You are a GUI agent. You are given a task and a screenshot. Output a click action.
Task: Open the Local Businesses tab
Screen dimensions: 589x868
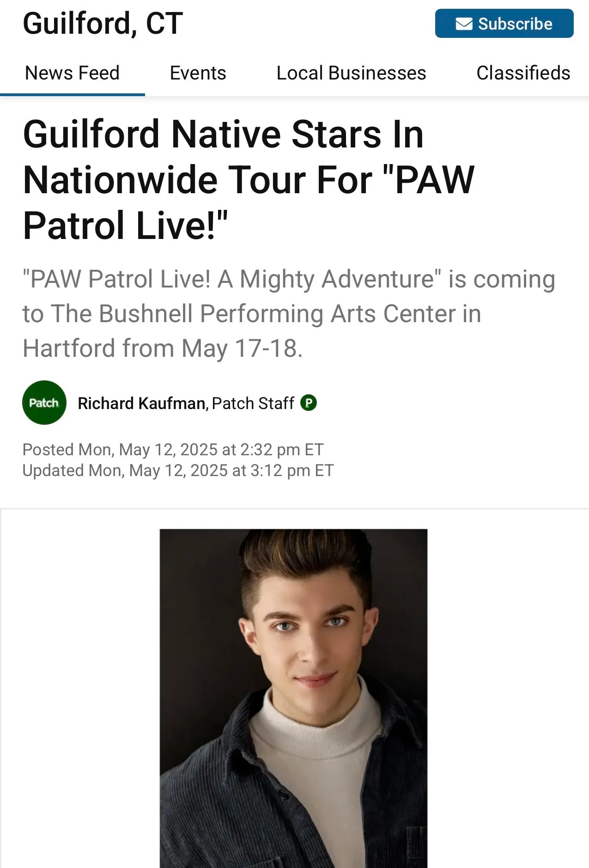pyautogui.click(x=351, y=73)
